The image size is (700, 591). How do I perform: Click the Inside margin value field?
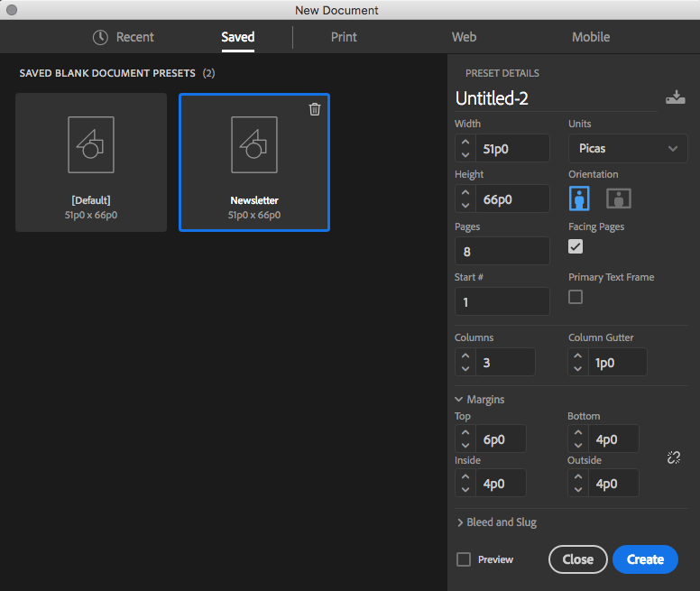(501, 483)
